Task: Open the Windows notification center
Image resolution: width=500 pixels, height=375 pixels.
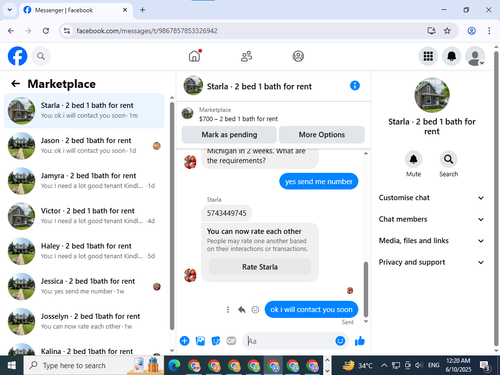Action: pos(485,366)
